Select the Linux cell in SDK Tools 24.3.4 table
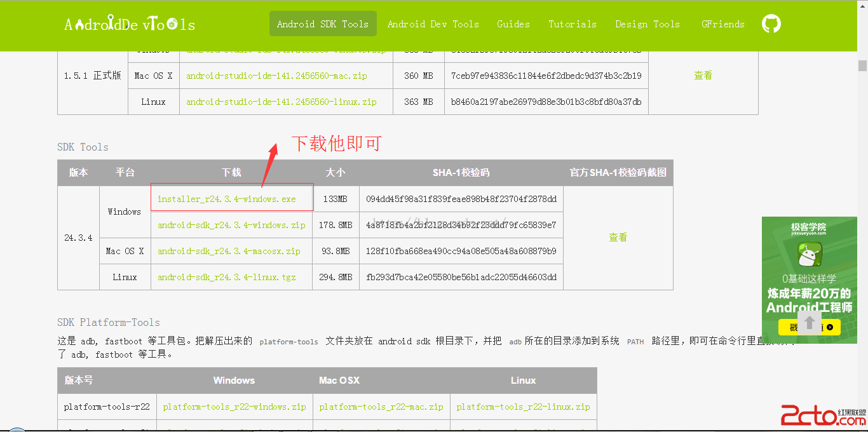The image size is (868, 432). [x=125, y=277]
